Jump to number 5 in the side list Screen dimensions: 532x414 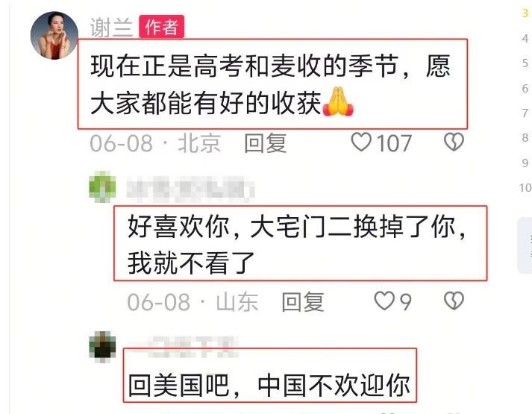pos(525,63)
